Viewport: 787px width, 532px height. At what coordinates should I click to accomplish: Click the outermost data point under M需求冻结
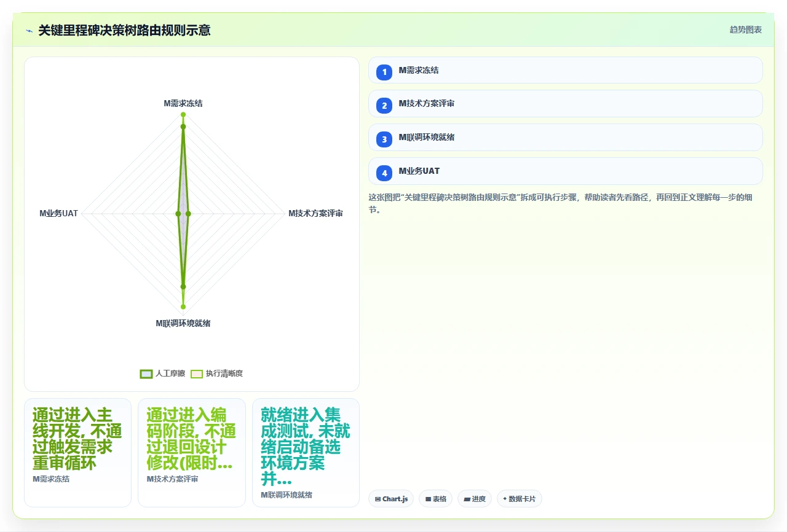(183, 115)
